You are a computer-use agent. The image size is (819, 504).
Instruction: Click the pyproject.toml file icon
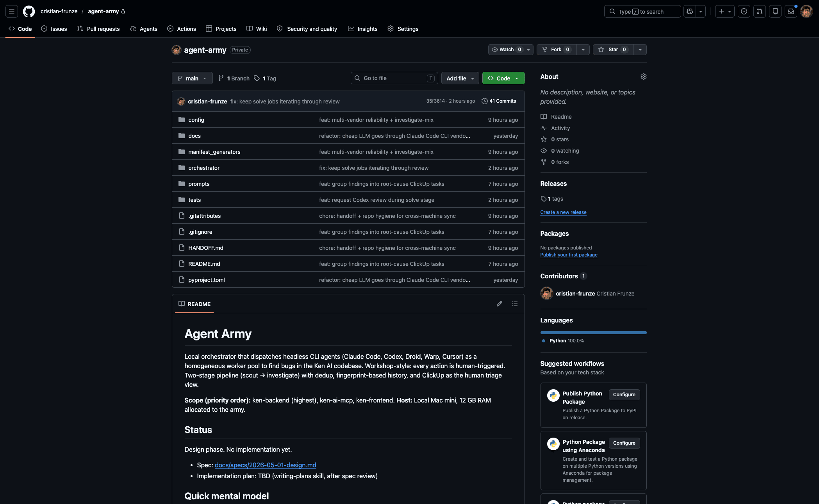tap(182, 280)
